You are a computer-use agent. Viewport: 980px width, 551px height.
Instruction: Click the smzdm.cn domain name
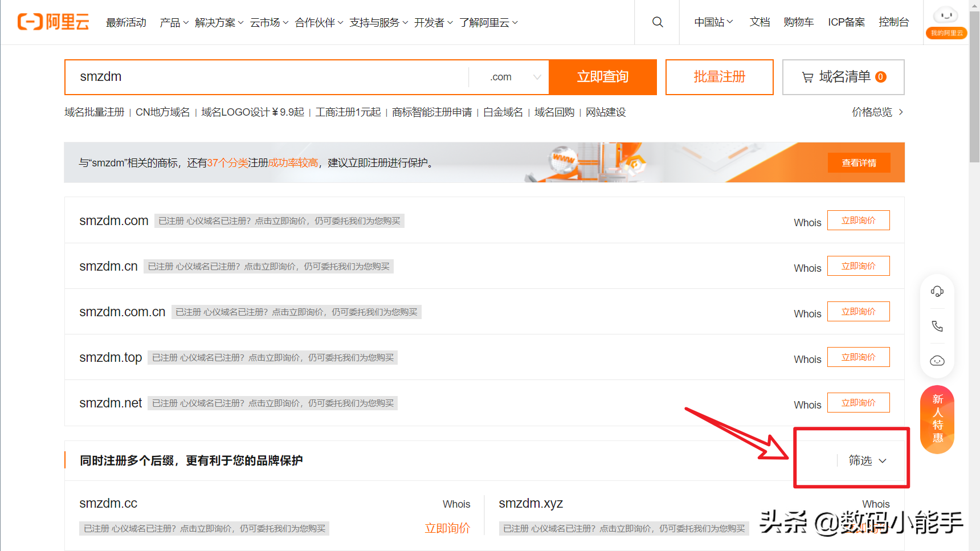[108, 266]
